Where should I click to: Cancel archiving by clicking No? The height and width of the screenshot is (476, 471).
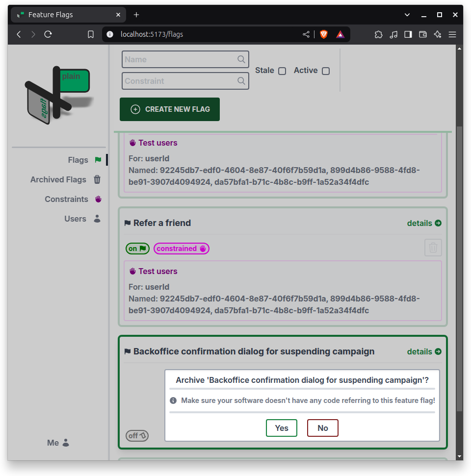coord(322,428)
